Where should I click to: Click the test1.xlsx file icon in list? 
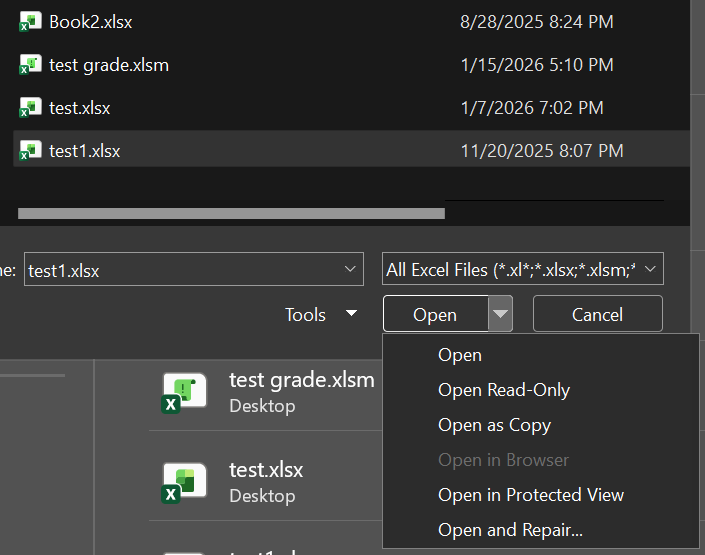coord(30,151)
